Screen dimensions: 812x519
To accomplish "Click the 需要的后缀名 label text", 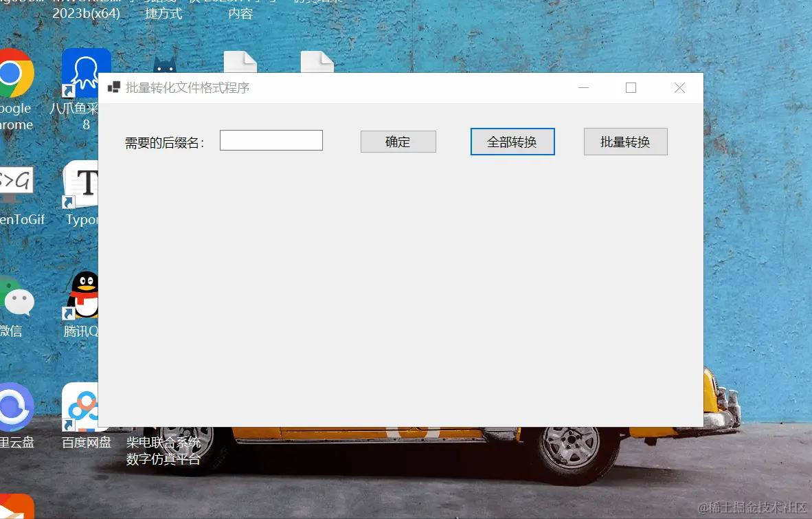I will click(165, 143).
